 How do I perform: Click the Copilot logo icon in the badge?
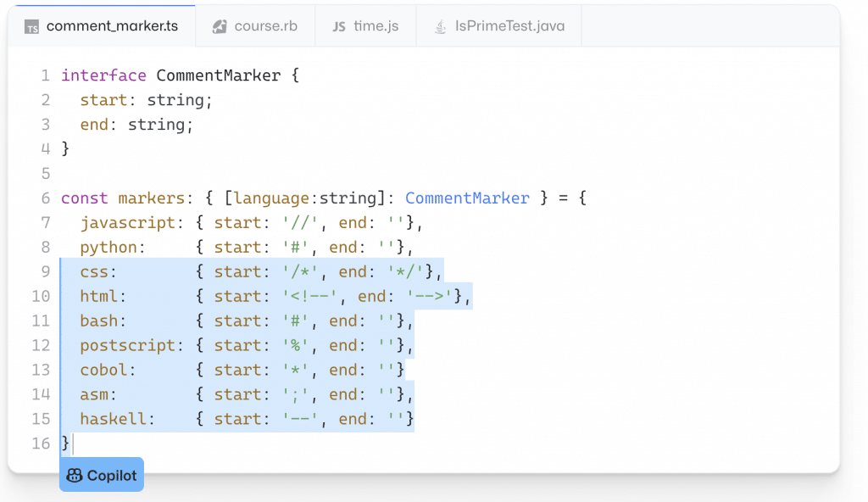pyautogui.click(x=75, y=476)
